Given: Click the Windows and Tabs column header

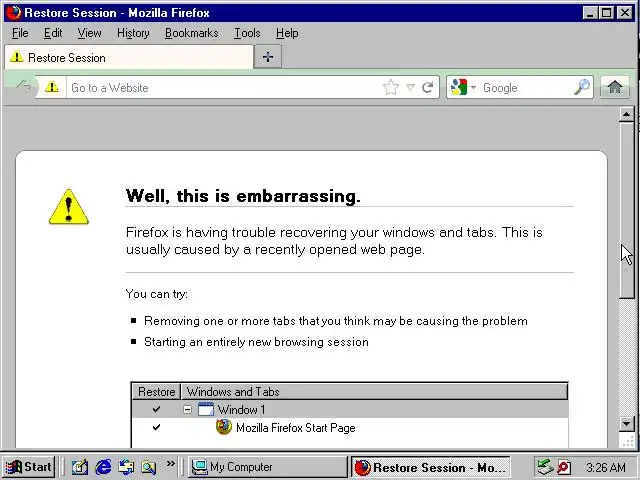Looking at the screenshot, I should pyautogui.click(x=374, y=391).
